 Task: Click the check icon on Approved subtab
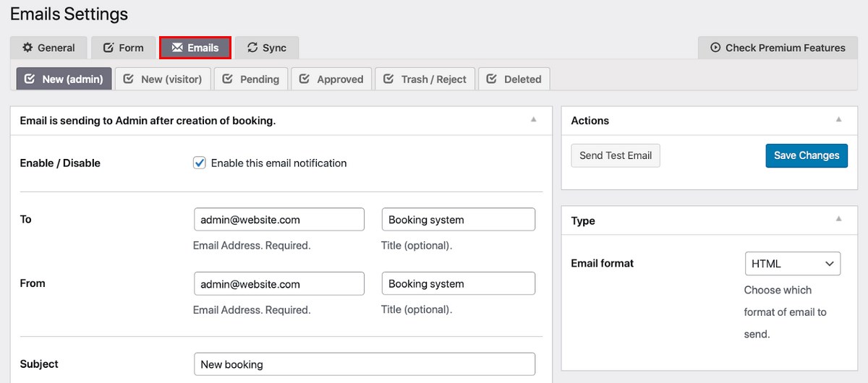click(305, 79)
